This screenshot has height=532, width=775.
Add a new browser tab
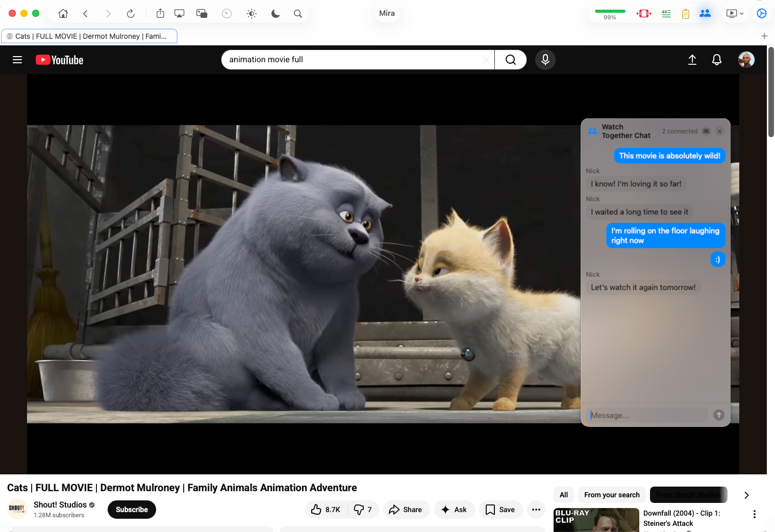[764, 36]
